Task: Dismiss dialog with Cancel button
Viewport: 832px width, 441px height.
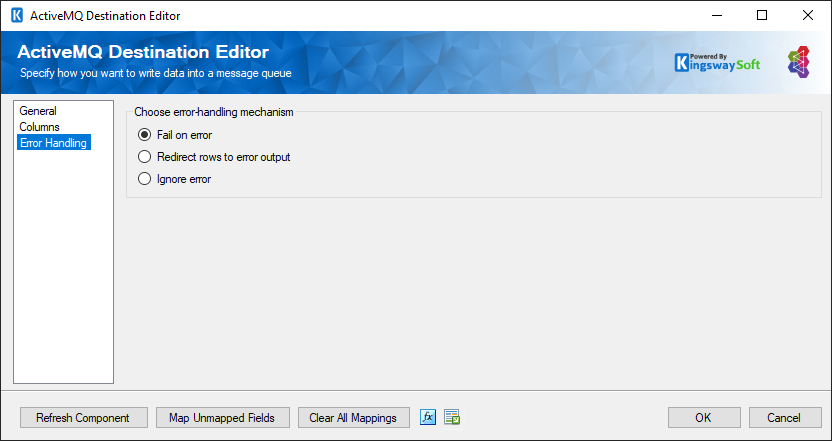Action: click(785, 418)
